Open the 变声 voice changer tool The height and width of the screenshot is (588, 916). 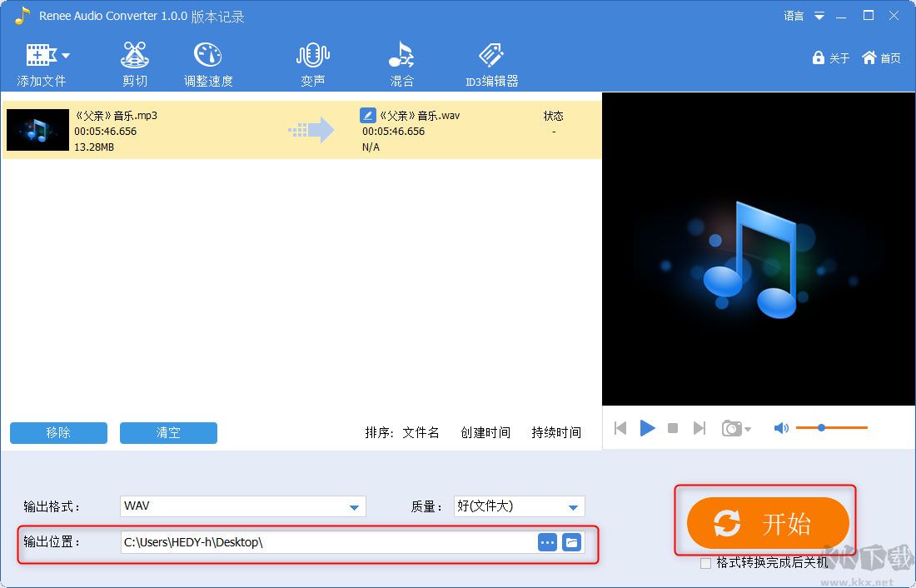[312, 62]
